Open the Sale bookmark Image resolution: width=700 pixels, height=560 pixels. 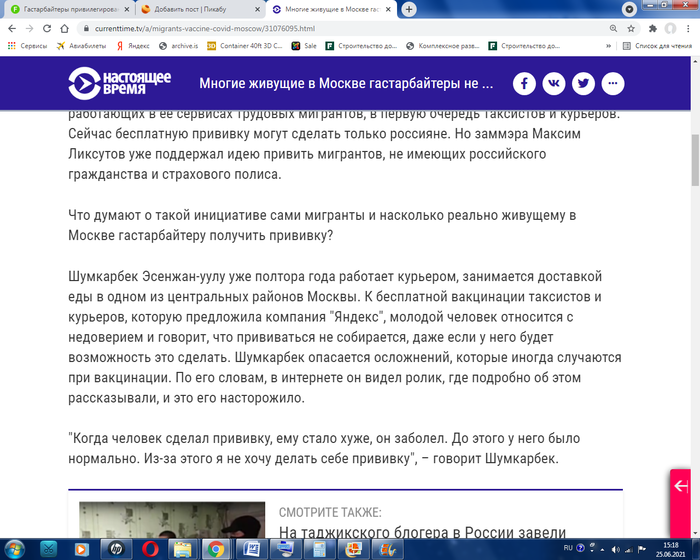click(304, 46)
